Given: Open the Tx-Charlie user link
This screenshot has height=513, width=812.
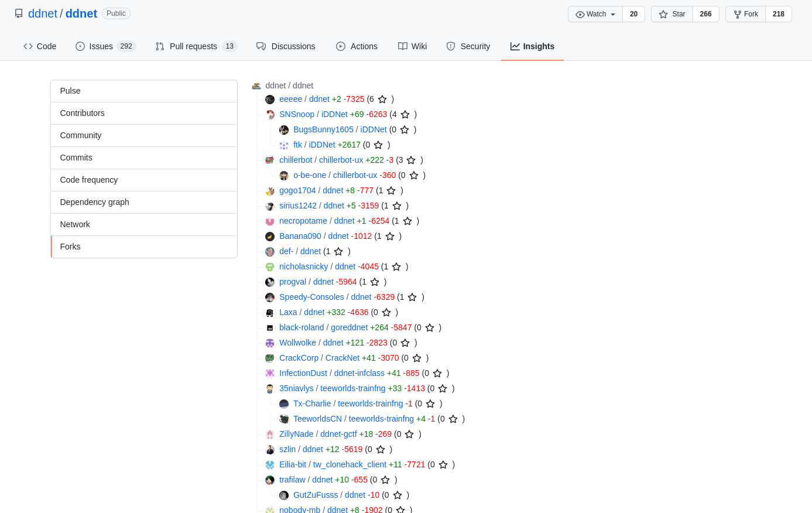Looking at the screenshot, I should pyautogui.click(x=312, y=403).
